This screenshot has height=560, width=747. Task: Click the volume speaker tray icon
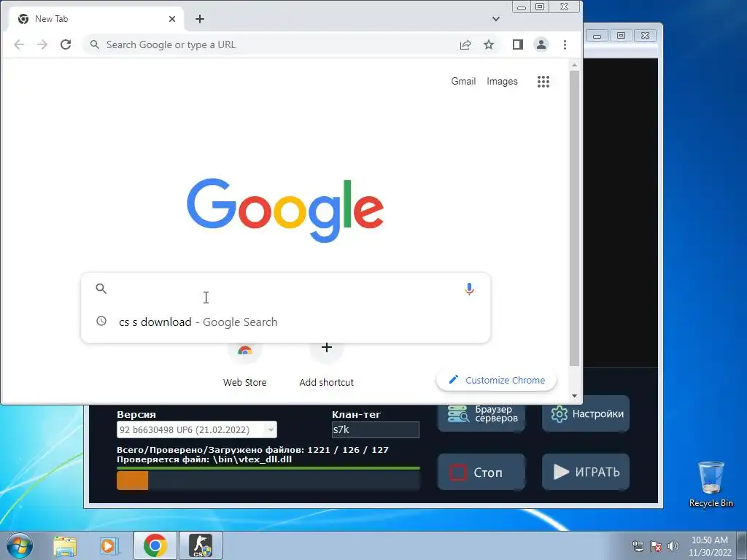point(673,546)
